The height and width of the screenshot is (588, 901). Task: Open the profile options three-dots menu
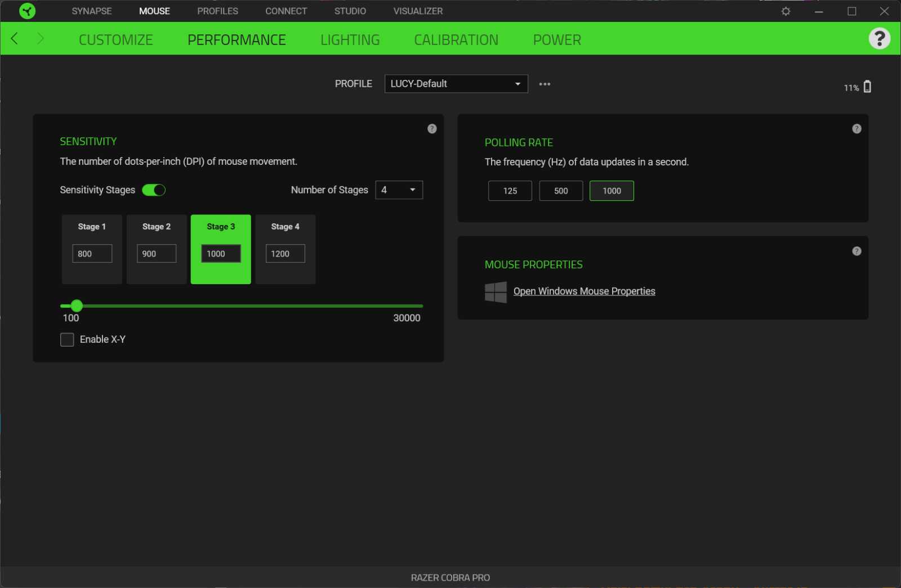(545, 84)
